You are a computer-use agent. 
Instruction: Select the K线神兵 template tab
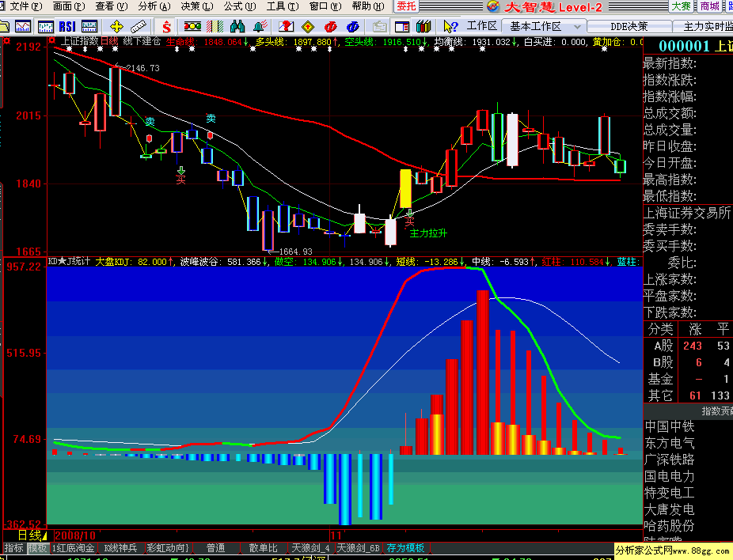pyautogui.click(x=121, y=548)
